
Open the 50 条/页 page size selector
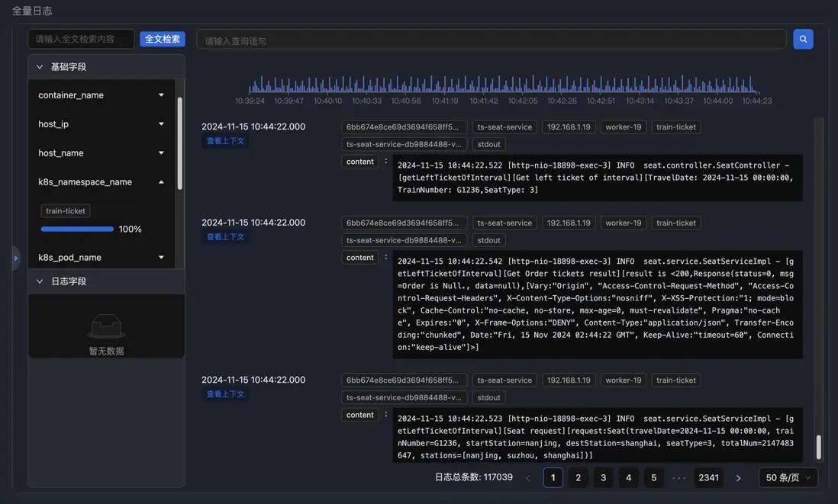click(788, 478)
